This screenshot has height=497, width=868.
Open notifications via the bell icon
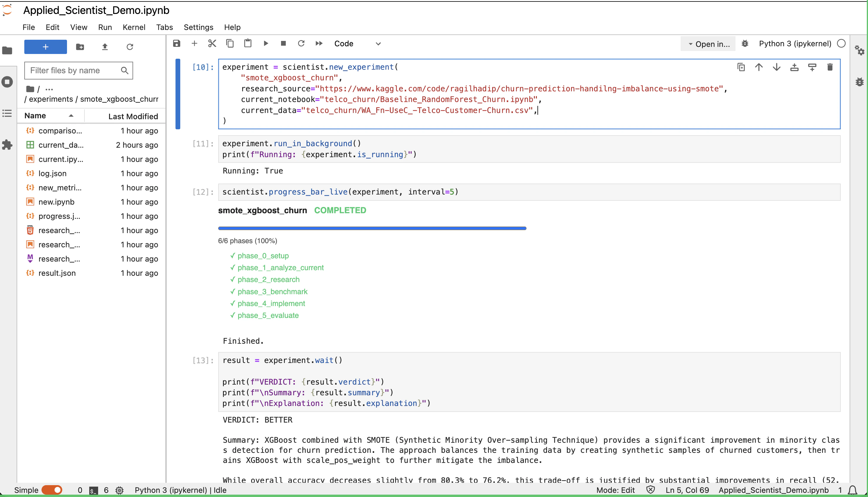tap(853, 490)
